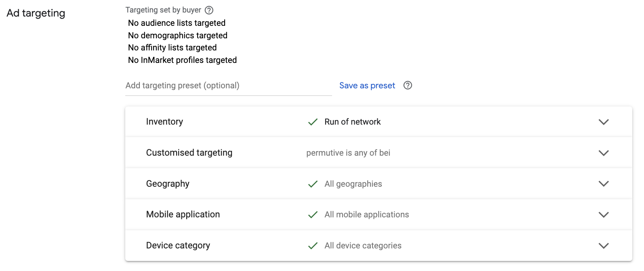Click green checkmark beside Run of network

click(x=313, y=122)
